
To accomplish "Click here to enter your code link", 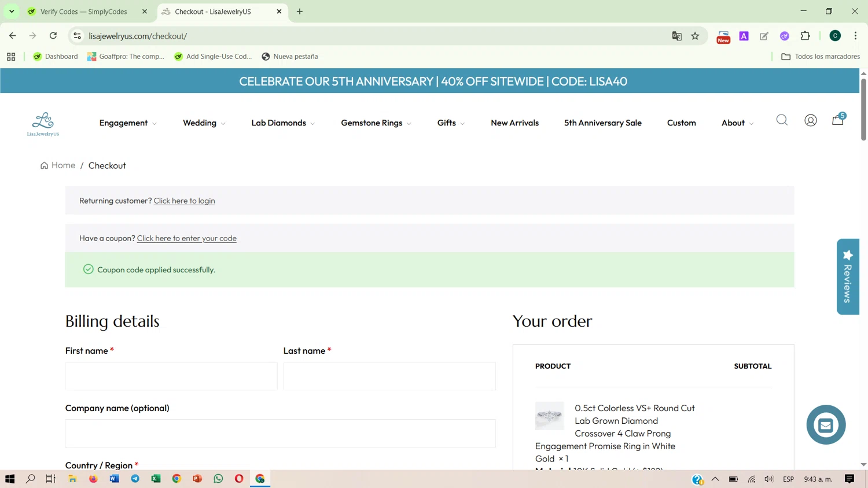I will (x=187, y=238).
